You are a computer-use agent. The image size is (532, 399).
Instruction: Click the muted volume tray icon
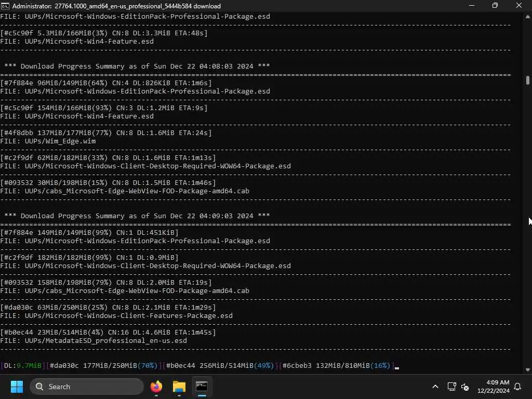pyautogui.click(x=465, y=387)
